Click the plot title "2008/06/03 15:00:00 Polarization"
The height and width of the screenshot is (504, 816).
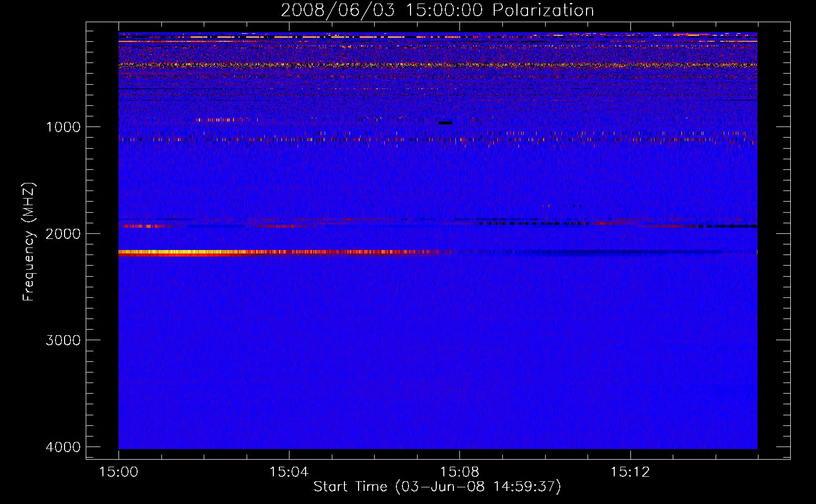pos(437,10)
